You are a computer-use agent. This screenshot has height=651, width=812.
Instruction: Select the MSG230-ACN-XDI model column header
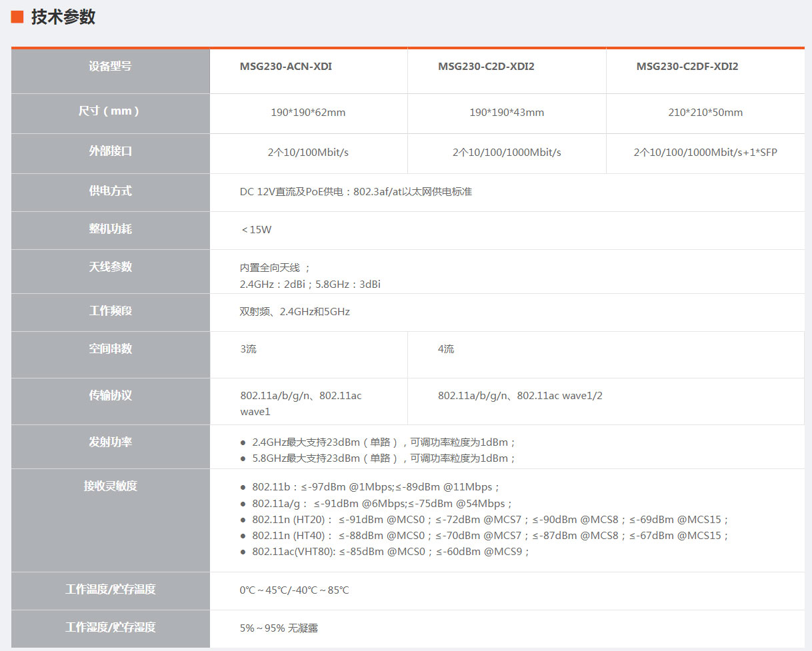click(286, 67)
